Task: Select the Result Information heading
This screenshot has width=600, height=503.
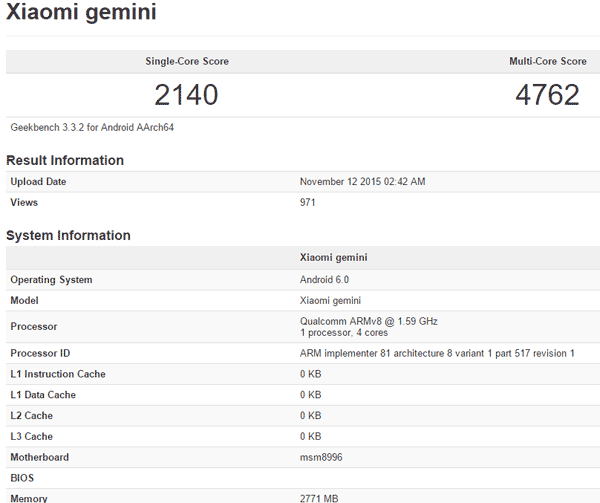Action: point(65,160)
